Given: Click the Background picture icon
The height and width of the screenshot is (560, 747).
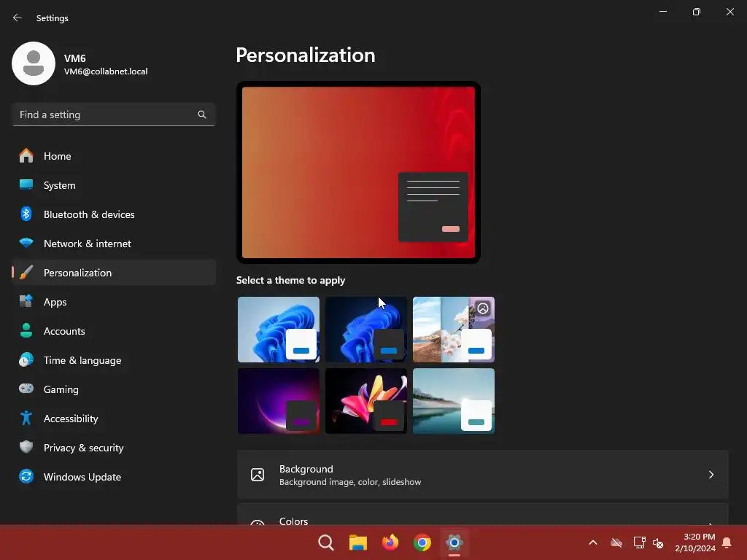Looking at the screenshot, I should (258, 475).
